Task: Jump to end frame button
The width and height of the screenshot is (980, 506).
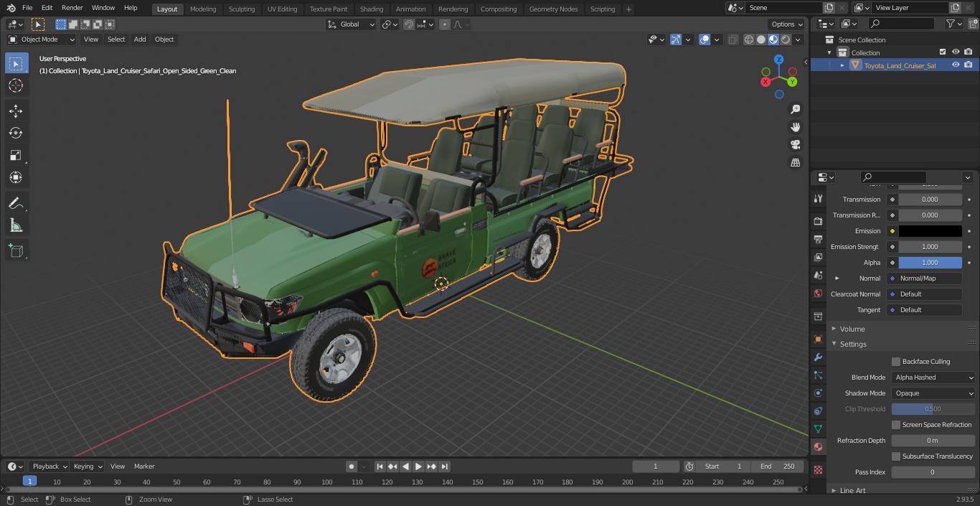Action: pyautogui.click(x=444, y=467)
